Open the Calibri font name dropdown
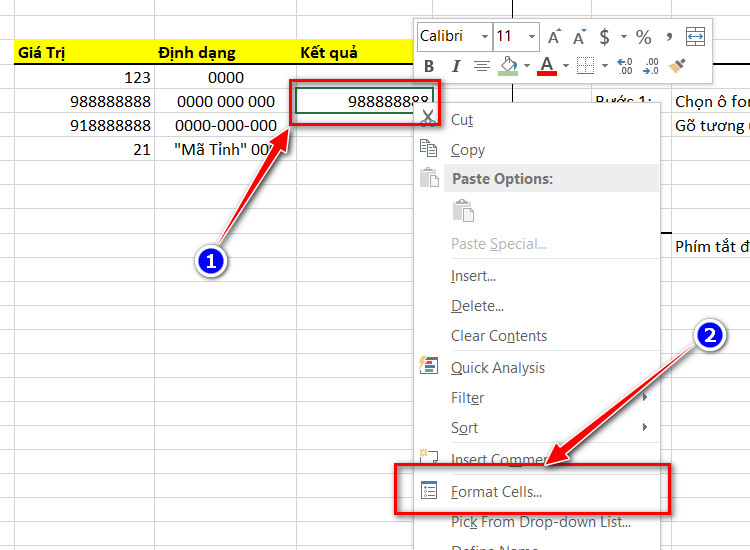Image resolution: width=750 pixels, height=550 pixels. point(485,36)
